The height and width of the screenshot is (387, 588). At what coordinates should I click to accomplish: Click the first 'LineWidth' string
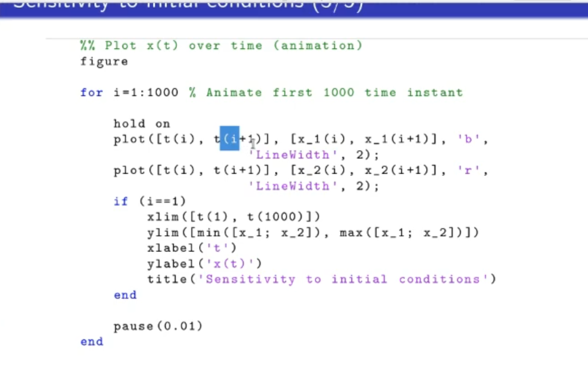pyautogui.click(x=288, y=155)
